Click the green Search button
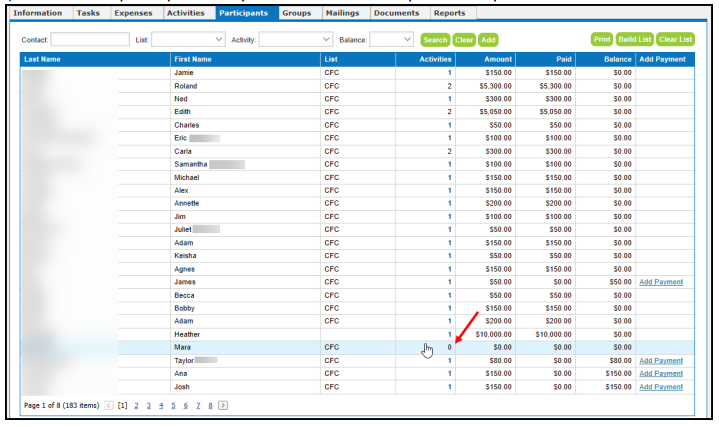 coord(435,40)
